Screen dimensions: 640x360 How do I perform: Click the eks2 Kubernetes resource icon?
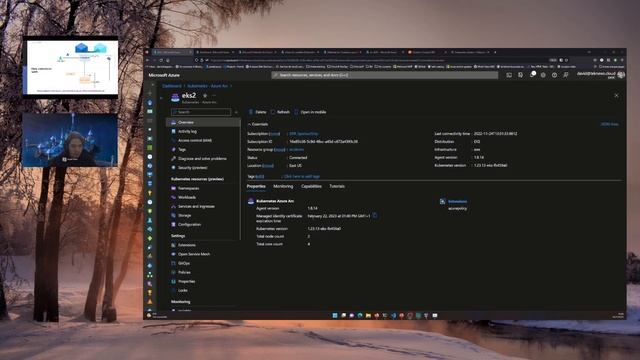(175, 97)
